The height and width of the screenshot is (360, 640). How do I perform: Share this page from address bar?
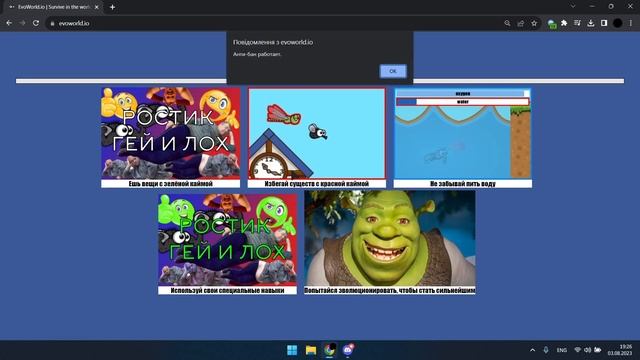(x=520, y=23)
